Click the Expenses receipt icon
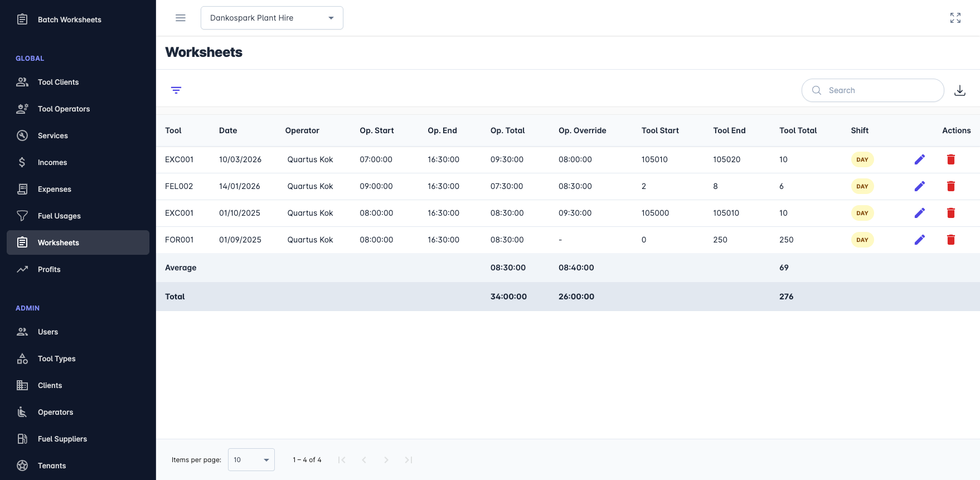The image size is (980, 480). [22, 189]
